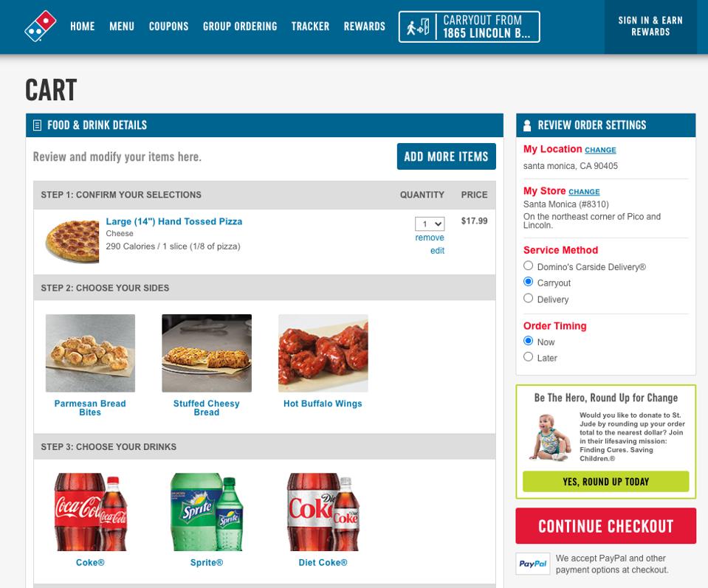Image resolution: width=708 pixels, height=588 pixels.
Task: Change My Store via Change link
Action: click(584, 192)
